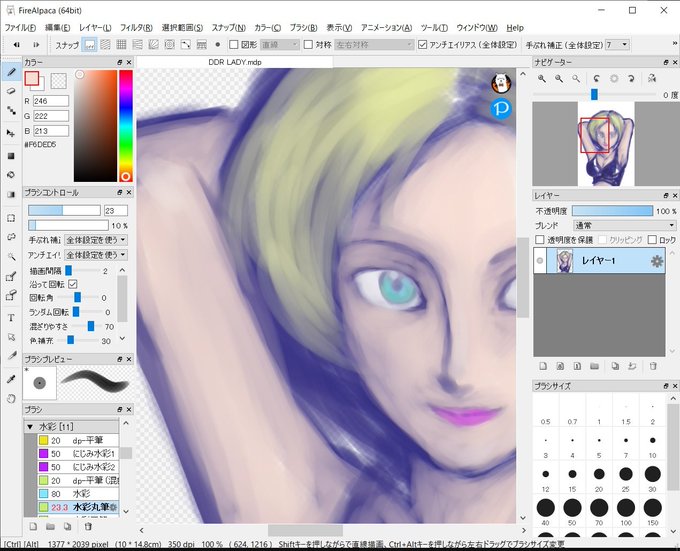Adjust the layer 不透明度 opacity slider
The height and width of the screenshot is (551, 680).
[612, 211]
